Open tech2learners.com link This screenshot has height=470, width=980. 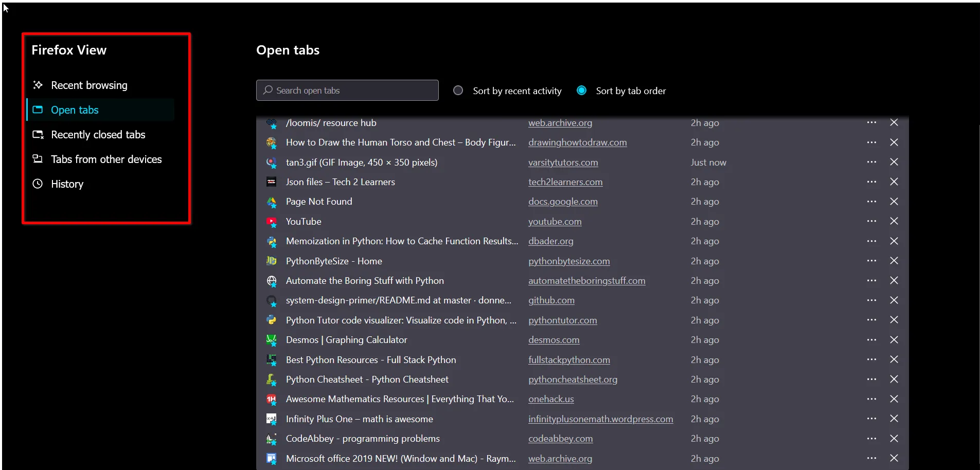click(565, 182)
